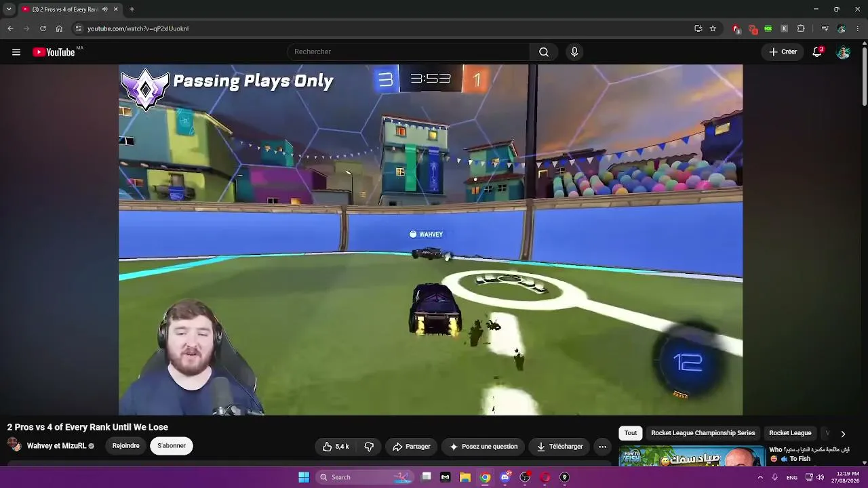Image resolution: width=868 pixels, height=488 pixels.
Task: Install the YouTube app from address bar
Action: pyautogui.click(x=698, y=28)
